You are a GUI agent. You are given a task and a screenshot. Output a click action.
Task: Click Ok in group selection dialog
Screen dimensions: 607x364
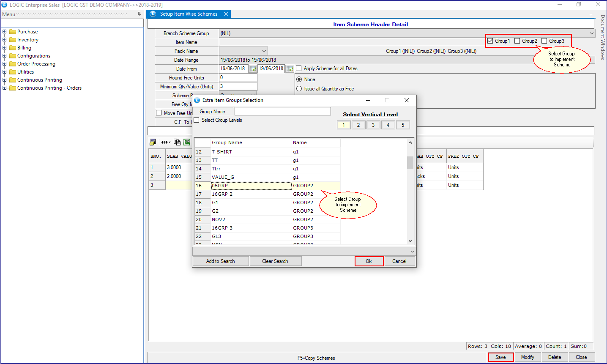click(369, 261)
